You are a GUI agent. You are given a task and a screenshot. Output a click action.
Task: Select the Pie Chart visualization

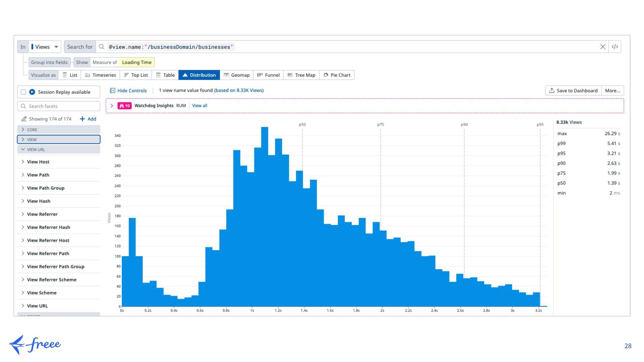[x=337, y=75]
